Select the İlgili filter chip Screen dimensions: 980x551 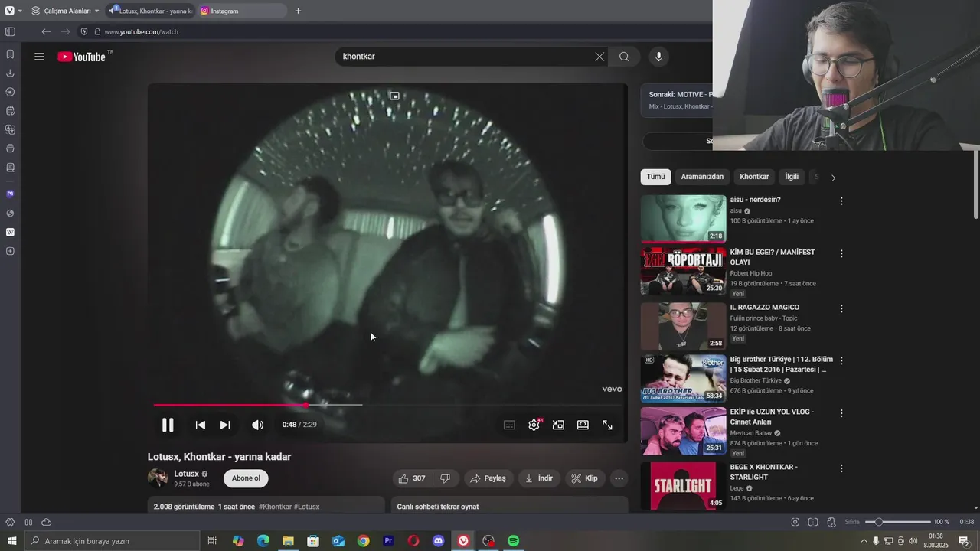click(792, 177)
